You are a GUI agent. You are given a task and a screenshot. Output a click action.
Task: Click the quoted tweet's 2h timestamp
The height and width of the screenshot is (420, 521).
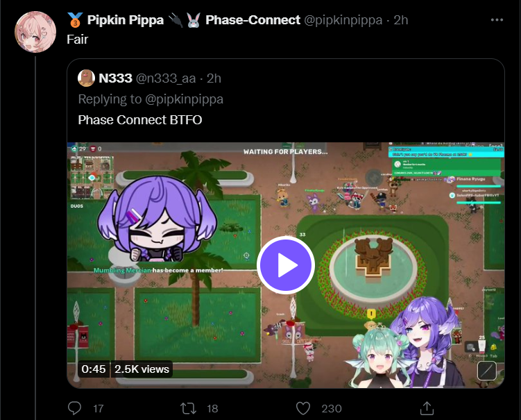214,78
